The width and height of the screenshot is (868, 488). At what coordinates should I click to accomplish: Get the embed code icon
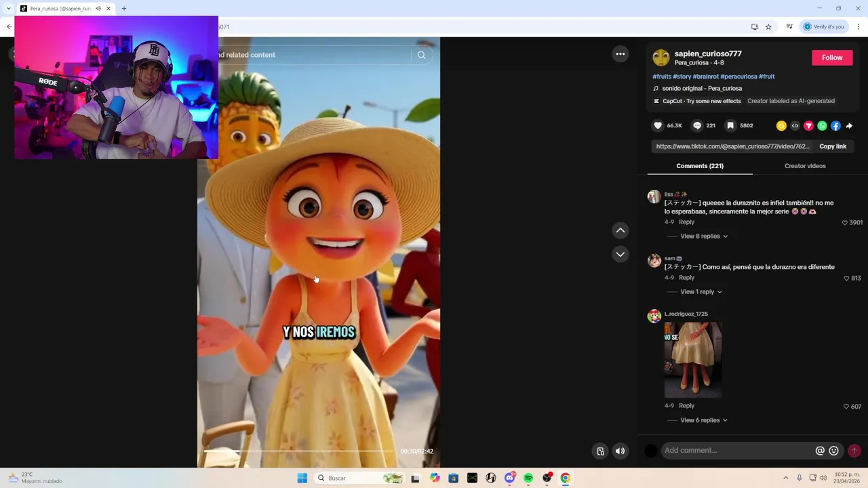tap(795, 125)
